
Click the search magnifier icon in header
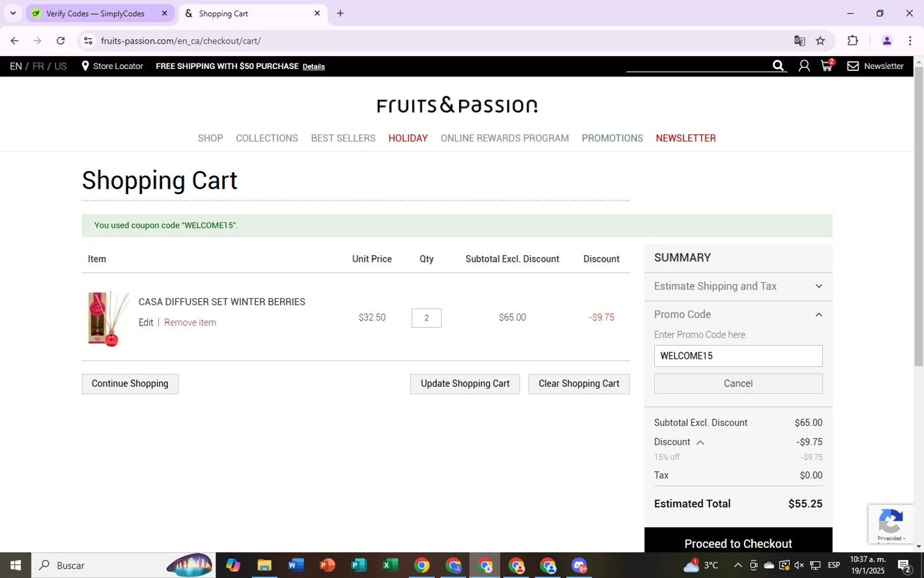pyautogui.click(x=778, y=66)
